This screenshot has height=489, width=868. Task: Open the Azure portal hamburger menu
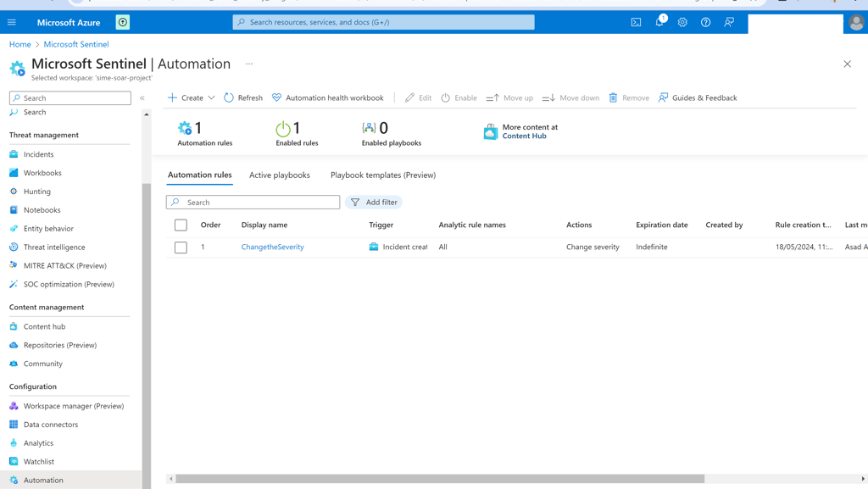[12, 22]
